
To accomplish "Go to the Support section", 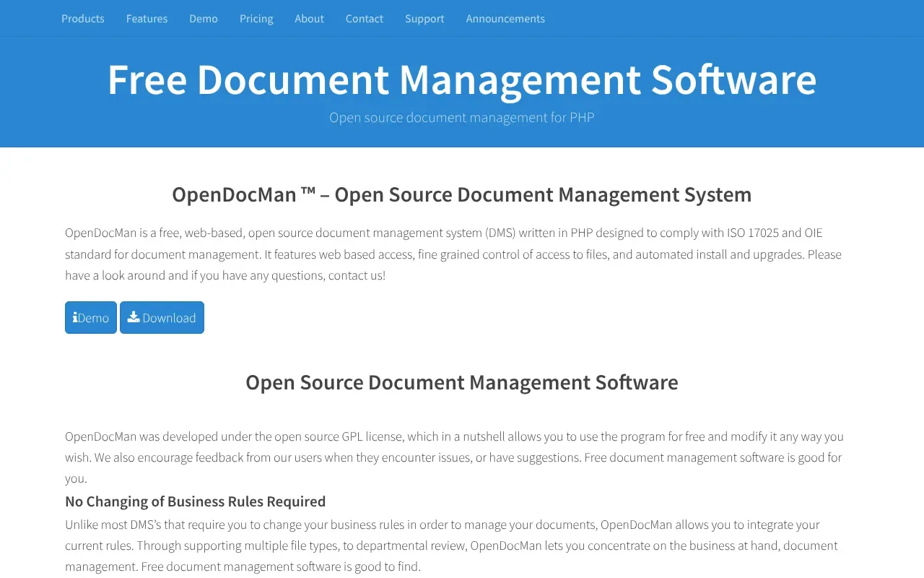I will (424, 18).
